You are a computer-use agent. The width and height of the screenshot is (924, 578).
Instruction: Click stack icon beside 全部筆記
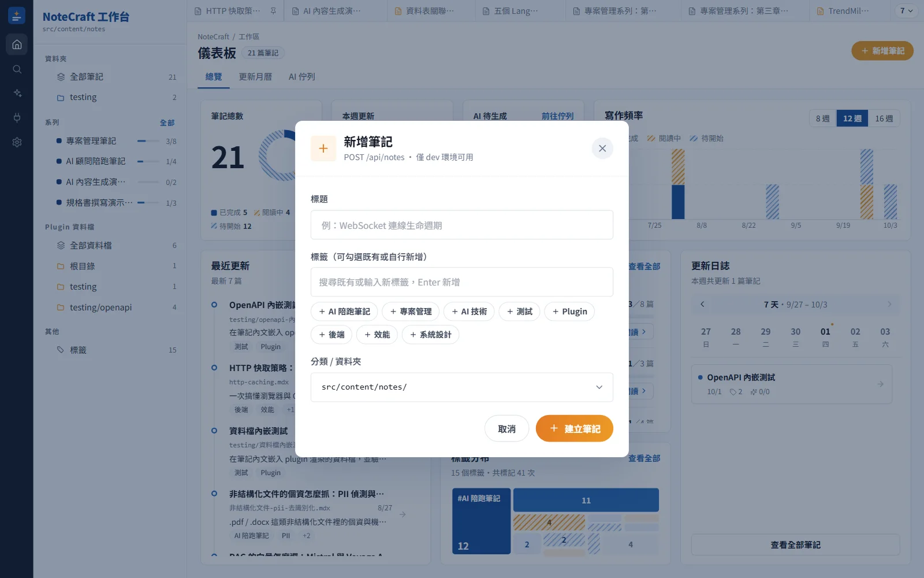[61, 77]
